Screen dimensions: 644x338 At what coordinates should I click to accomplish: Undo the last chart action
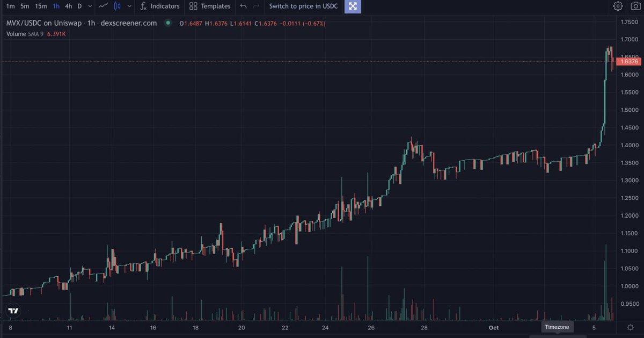(x=243, y=6)
